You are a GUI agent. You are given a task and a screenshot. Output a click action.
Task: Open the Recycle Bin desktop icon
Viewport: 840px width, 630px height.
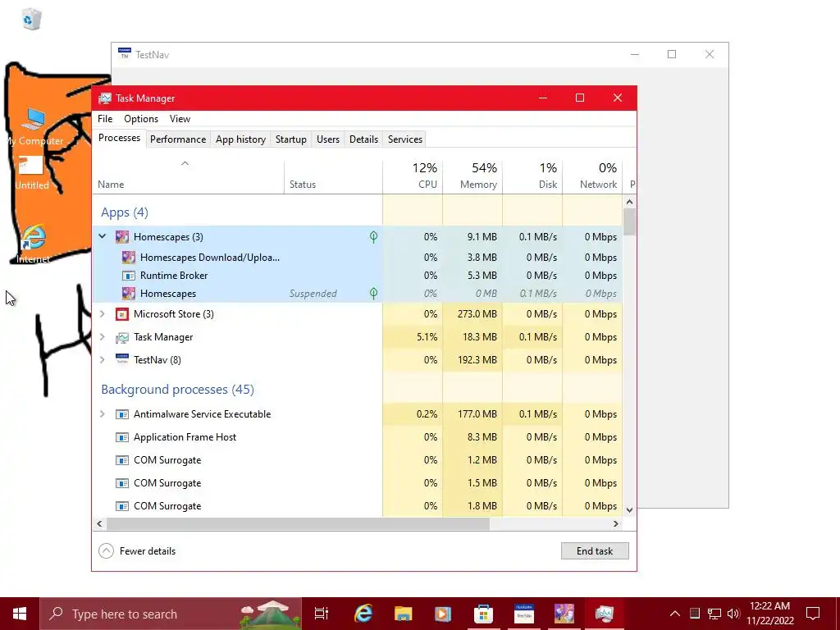pos(31,20)
